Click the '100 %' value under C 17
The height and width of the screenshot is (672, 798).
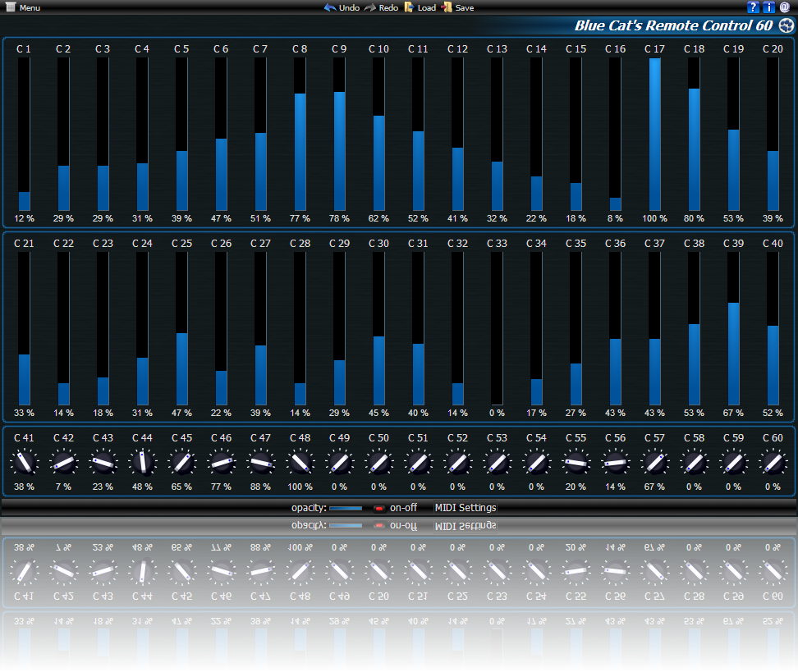(654, 218)
